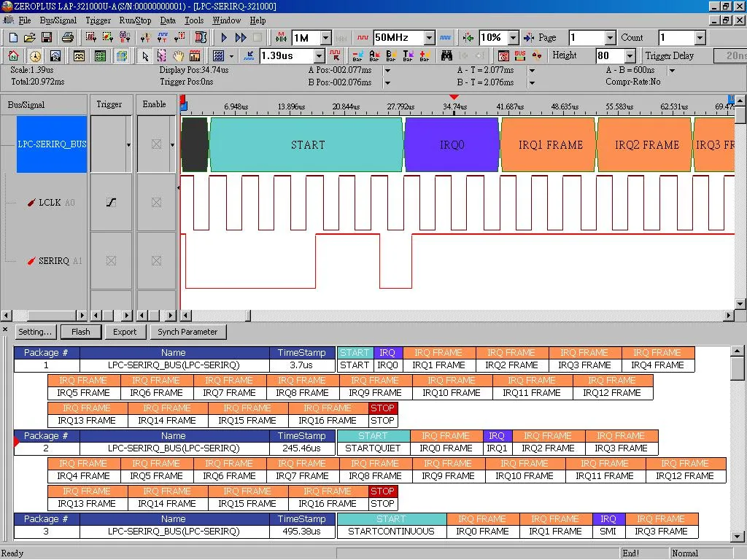
Task: Click the Repetitive Run double-arrow icon
Action: 241,38
